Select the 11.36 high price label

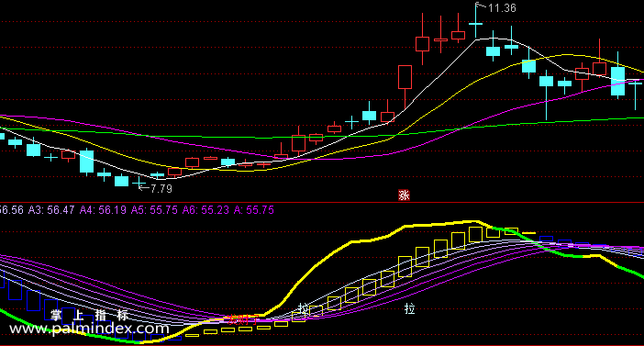502,8
